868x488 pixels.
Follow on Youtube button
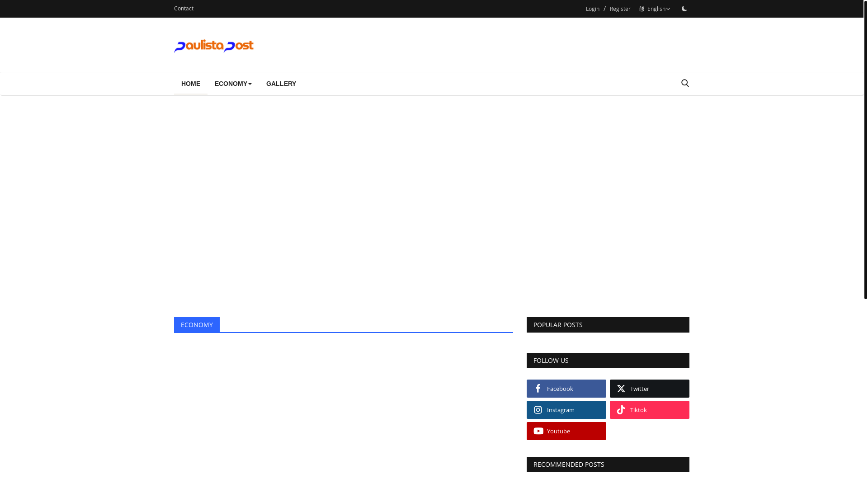(x=566, y=431)
